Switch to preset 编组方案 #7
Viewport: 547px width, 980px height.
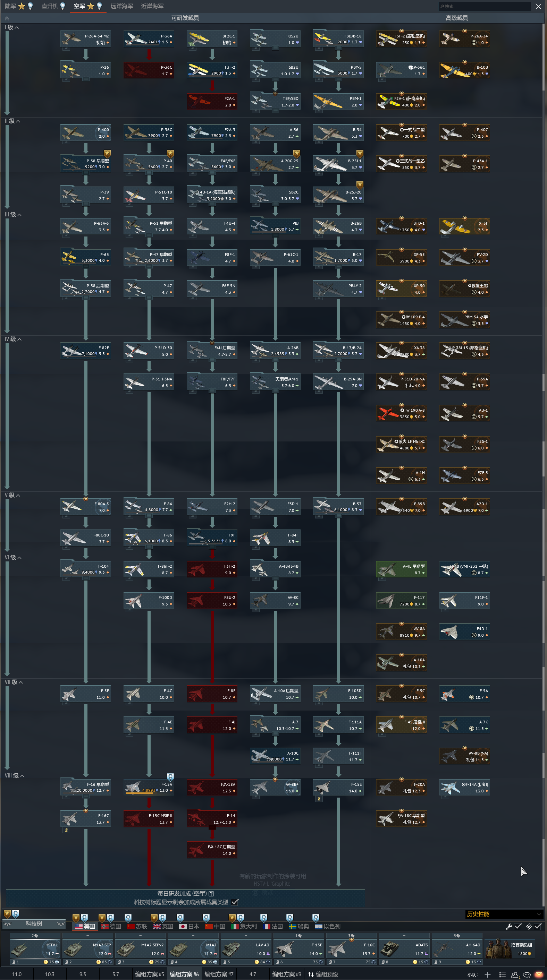tap(219, 974)
